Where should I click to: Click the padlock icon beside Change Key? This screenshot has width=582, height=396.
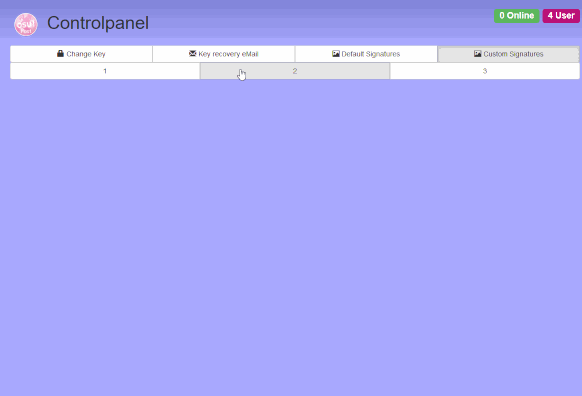pyautogui.click(x=60, y=53)
